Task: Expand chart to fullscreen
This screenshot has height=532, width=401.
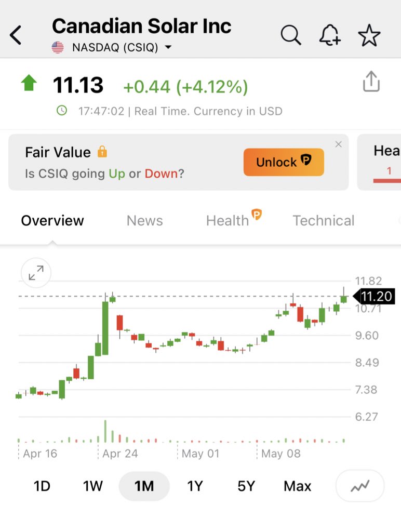Action: coord(36,273)
